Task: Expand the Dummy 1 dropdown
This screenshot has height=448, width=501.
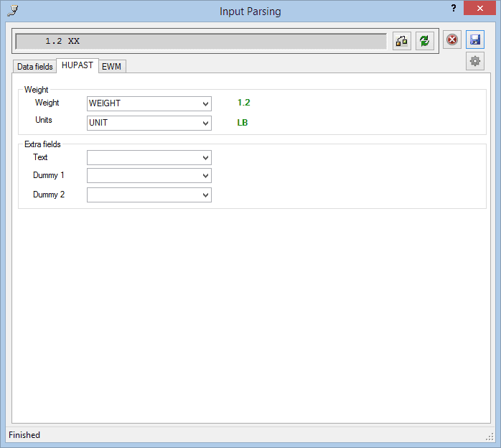Action: click(x=149, y=175)
